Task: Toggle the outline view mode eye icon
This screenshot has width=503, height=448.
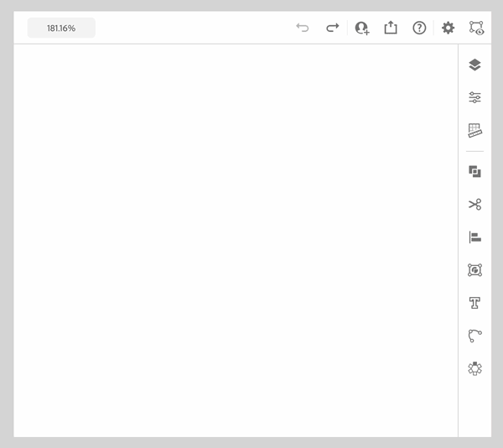Action: tap(477, 28)
